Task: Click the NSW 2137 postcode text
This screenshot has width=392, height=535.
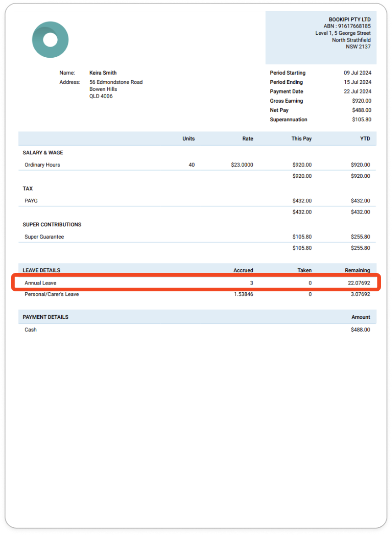Action: (358, 47)
